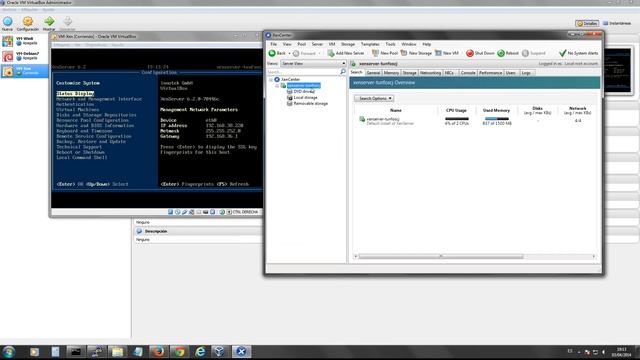Click the Descripción section icon in VirtualBox

pyautogui.click(x=139, y=231)
